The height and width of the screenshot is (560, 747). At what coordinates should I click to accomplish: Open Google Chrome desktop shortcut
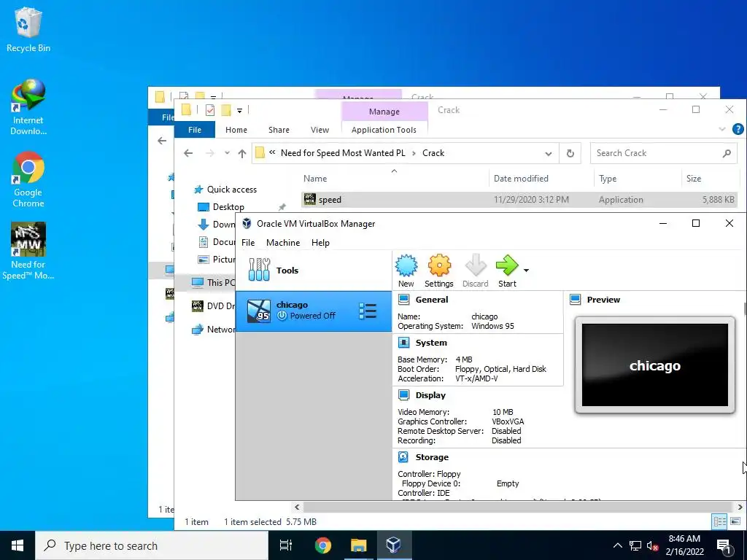coord(28,179)
